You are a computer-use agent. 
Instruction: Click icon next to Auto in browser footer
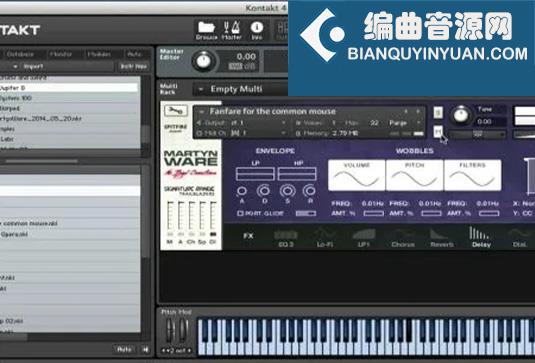[145, 349]
